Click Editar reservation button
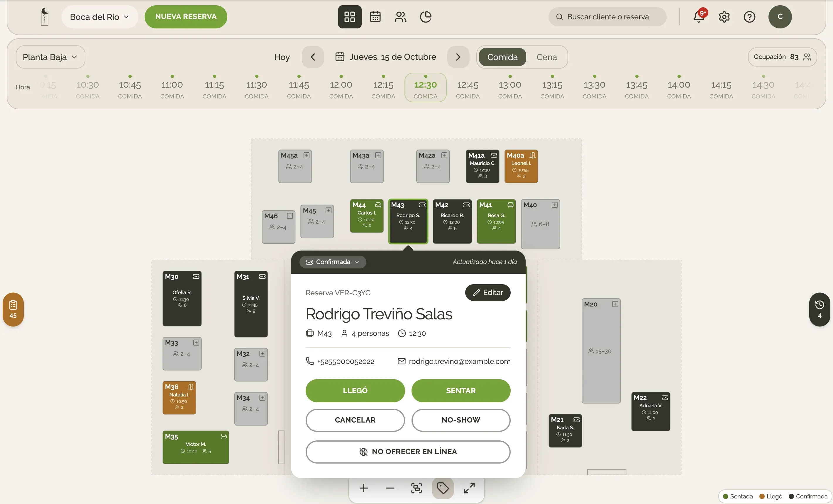This screenshot has width=833, height=504. tap(487, 292)
